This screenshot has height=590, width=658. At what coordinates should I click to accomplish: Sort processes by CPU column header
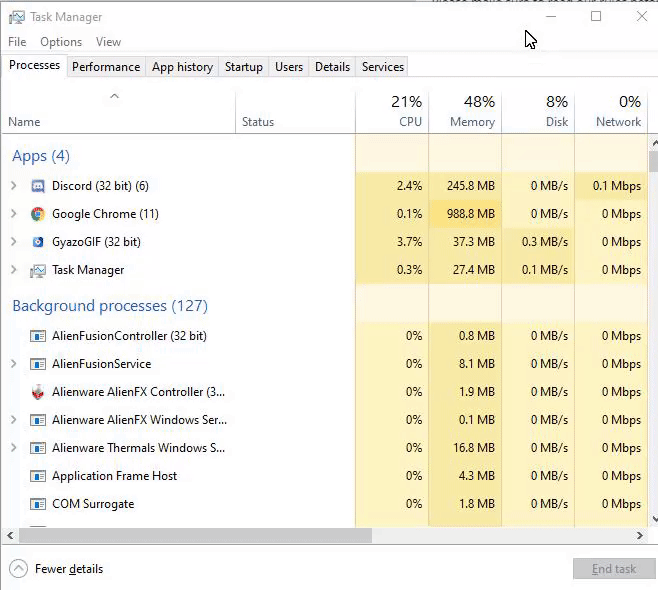(392, 112)
